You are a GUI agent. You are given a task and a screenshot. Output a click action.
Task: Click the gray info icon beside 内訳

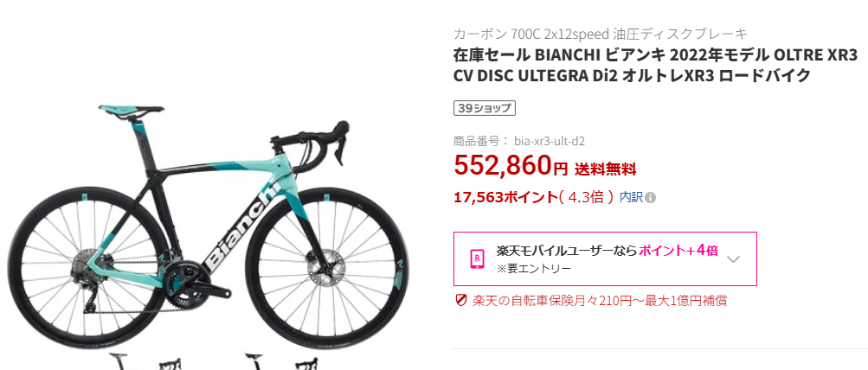click(x=651, y=197)
